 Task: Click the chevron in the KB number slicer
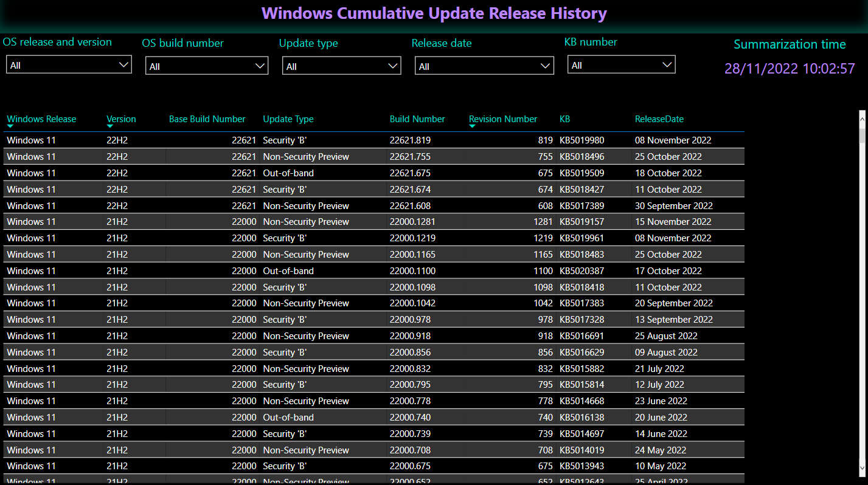coord(667,65)
